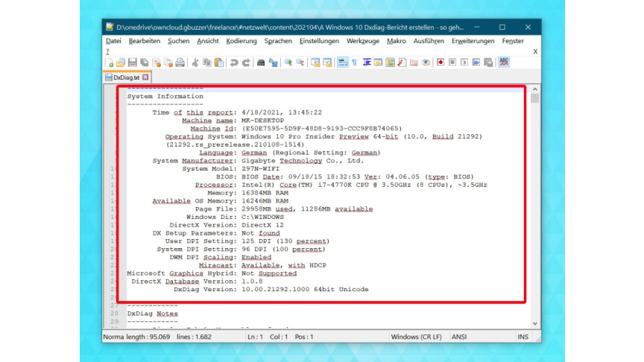Image resolution: width=644 pixels, height=362 pixels.
Task: Select the DxDiag.txt document tab
Action: [x=127, y=77]
